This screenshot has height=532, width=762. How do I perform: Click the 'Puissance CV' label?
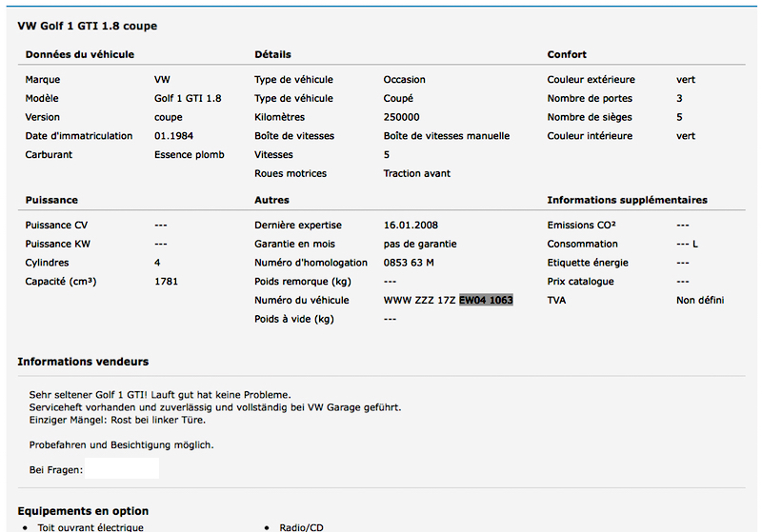(x=56, y=226)
